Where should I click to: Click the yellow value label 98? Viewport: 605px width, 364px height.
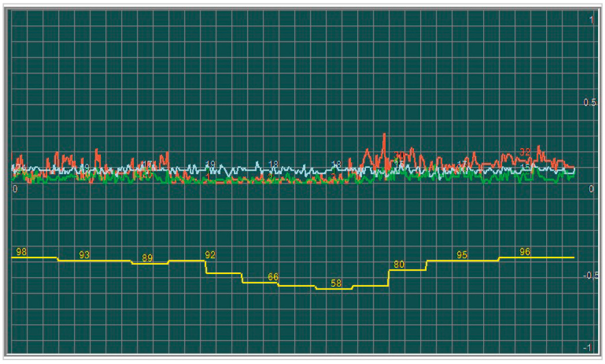coord(21,252)
